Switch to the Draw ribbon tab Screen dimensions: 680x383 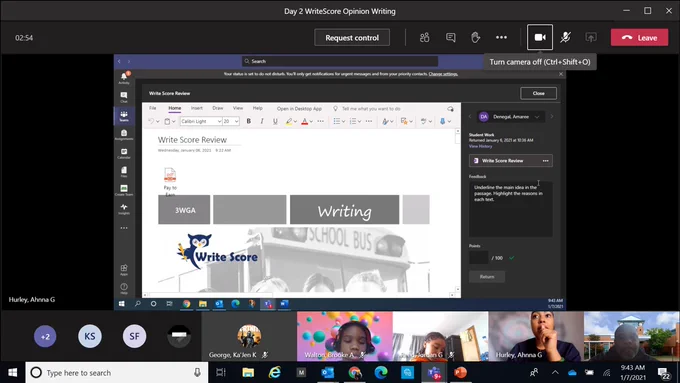click(218, 108)
